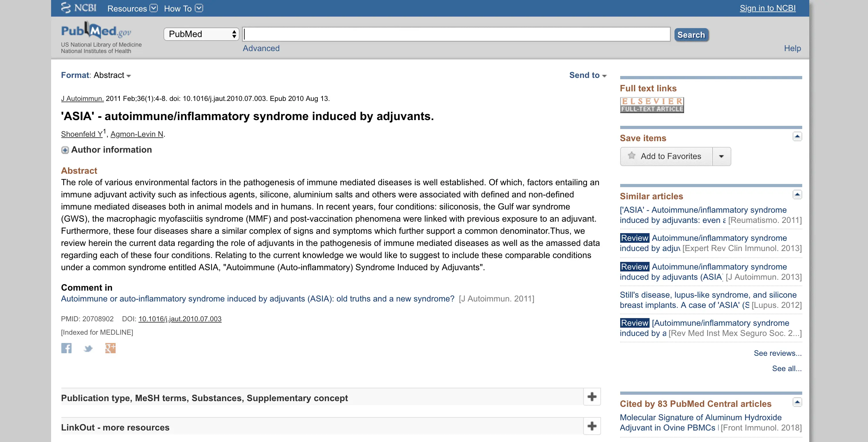Expand the Author information plus icon
The image size is (868, 442).
click(65, 150)
